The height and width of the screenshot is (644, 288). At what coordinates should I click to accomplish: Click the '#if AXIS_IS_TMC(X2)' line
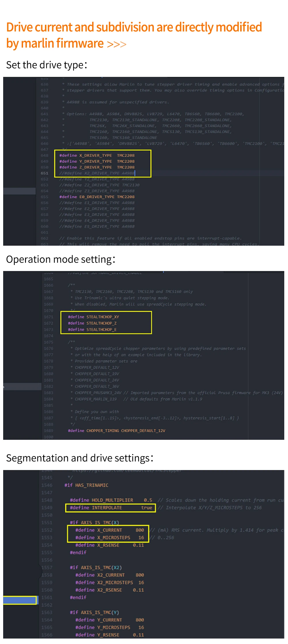point(96,568)
